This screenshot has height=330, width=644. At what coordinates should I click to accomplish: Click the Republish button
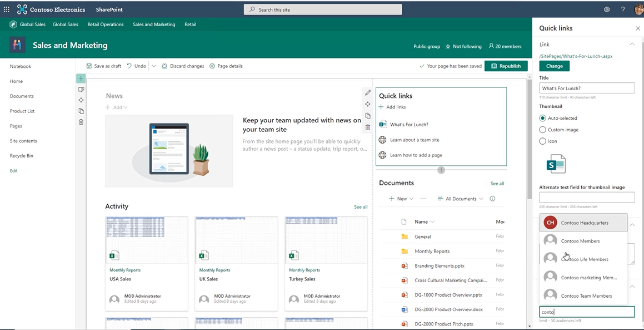[506, 66]
